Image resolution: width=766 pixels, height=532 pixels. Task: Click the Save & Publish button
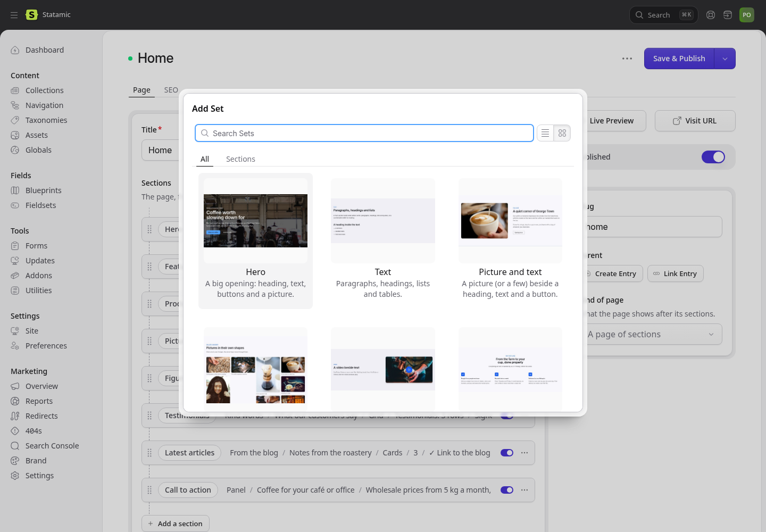(x=679, y=59)
